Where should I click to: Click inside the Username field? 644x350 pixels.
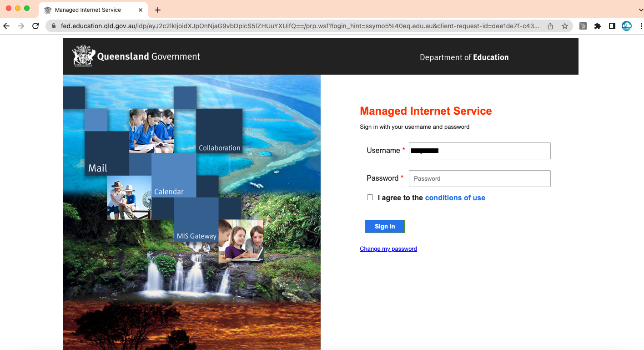point(479,151)
